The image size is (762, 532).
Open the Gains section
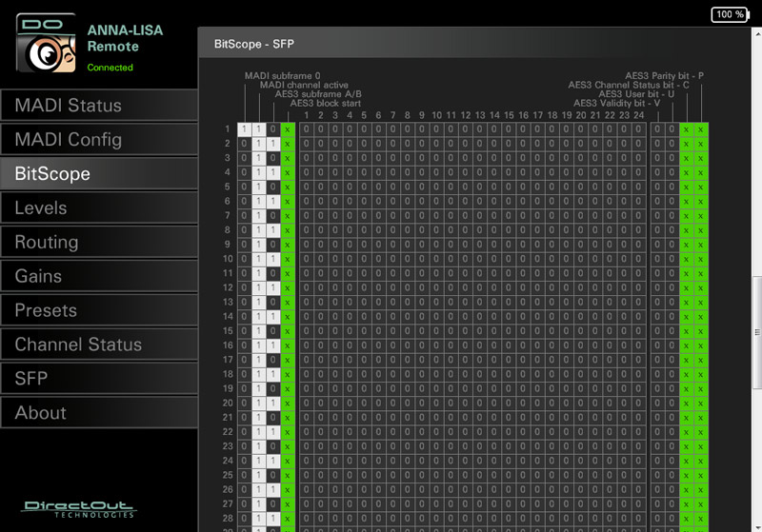pos(99,276)
